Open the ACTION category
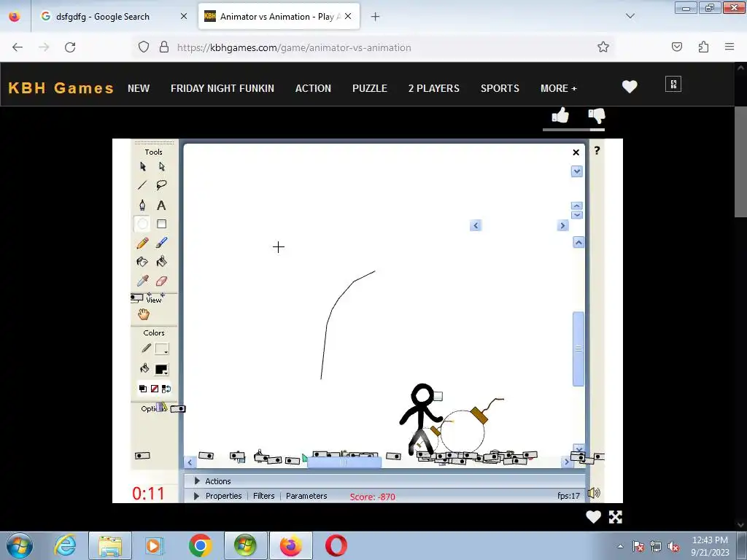Image resolution: width=747 pixels, height=560 pixels. coord(313,88)
